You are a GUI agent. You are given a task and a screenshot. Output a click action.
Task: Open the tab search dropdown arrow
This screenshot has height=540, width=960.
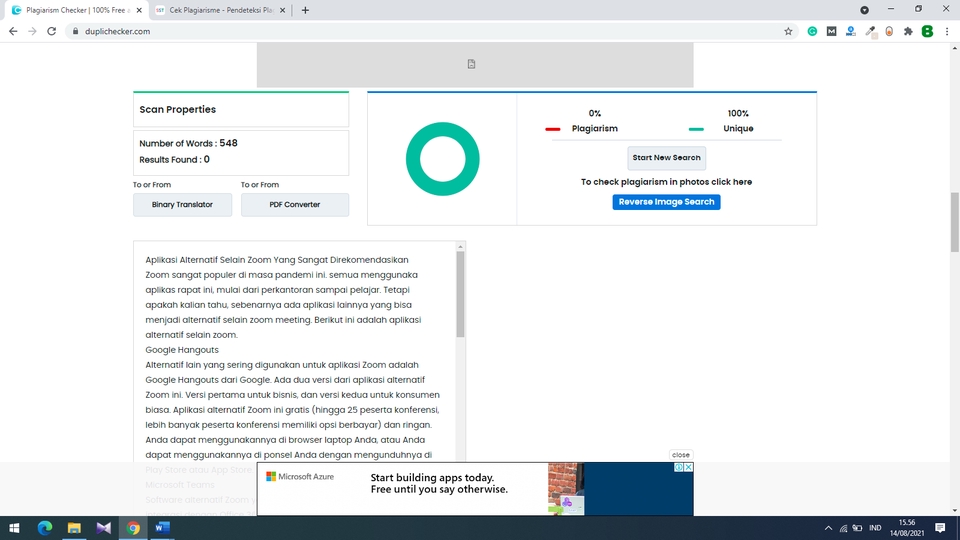864,10
